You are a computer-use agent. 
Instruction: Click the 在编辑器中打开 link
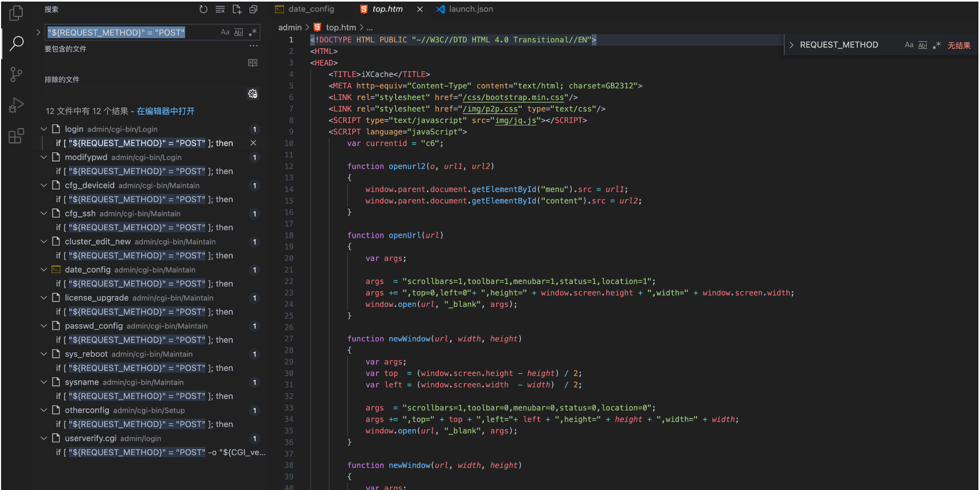coord(166,111)
